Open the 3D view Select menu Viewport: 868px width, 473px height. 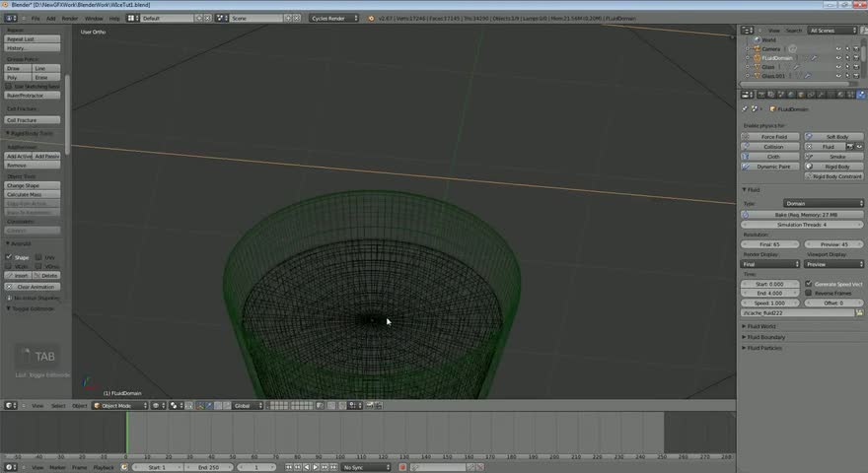(58, 406)
